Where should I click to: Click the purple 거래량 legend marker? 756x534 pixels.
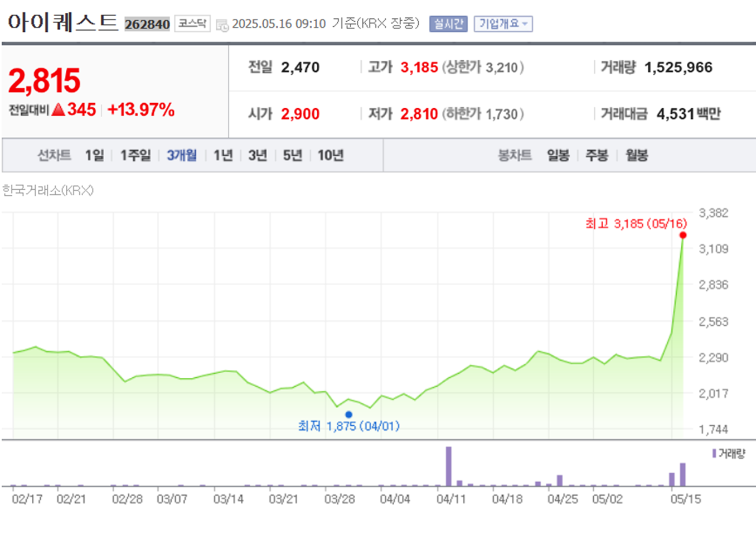pos(714,454)
